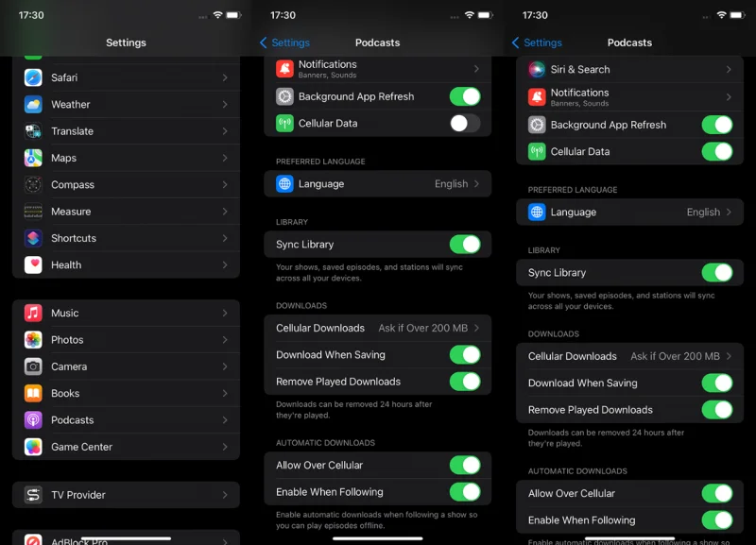Screen dimensions: 756x545
Task: Tap Language globe icon in middle screen
Action: point(285,183)
